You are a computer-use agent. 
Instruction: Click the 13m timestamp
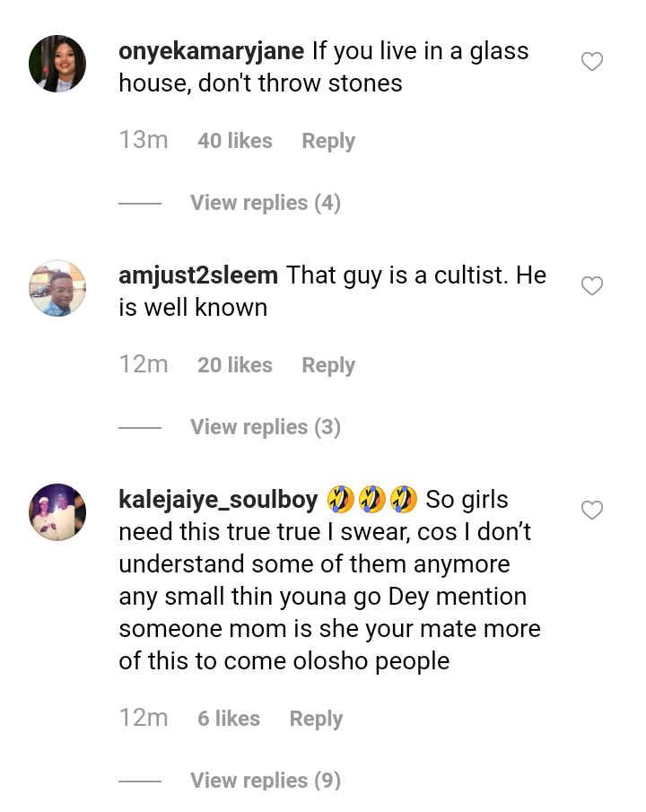click(x=144, y=140)
